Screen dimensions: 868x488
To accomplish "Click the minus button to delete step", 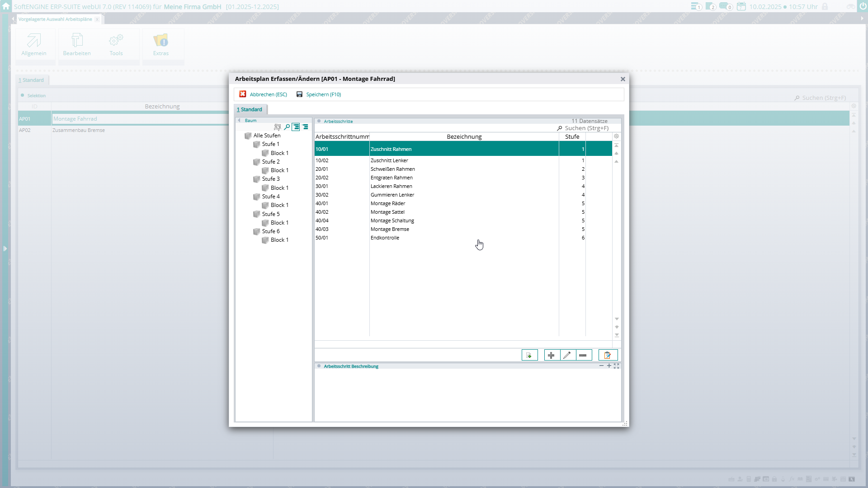I will tap(583, 355).
